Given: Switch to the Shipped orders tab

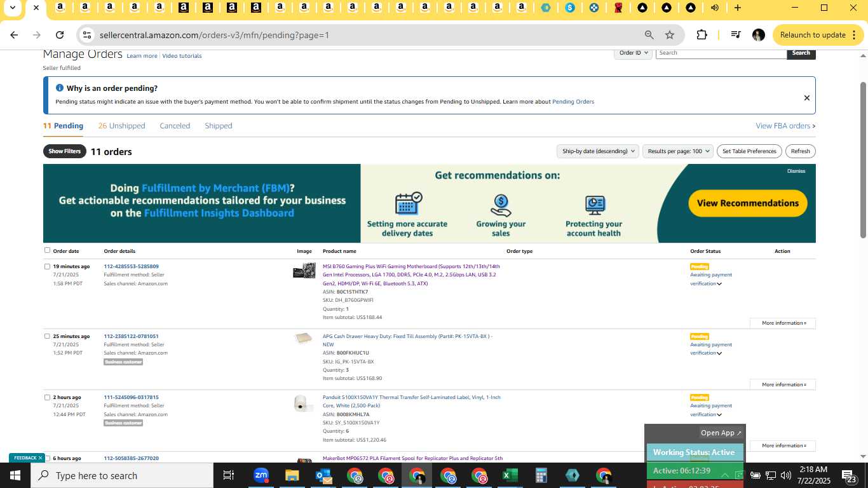Looking at the screenshot, I should 219,126.
